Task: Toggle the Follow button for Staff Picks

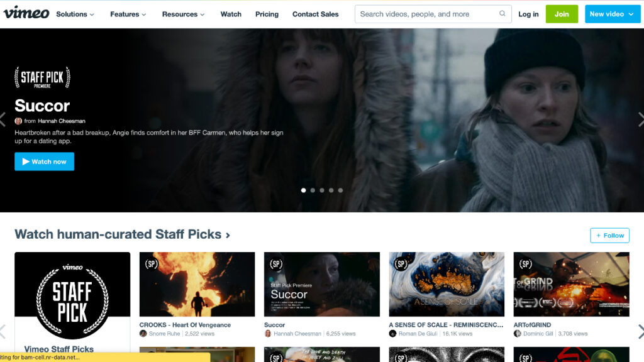Action: (x=609, y=235)
